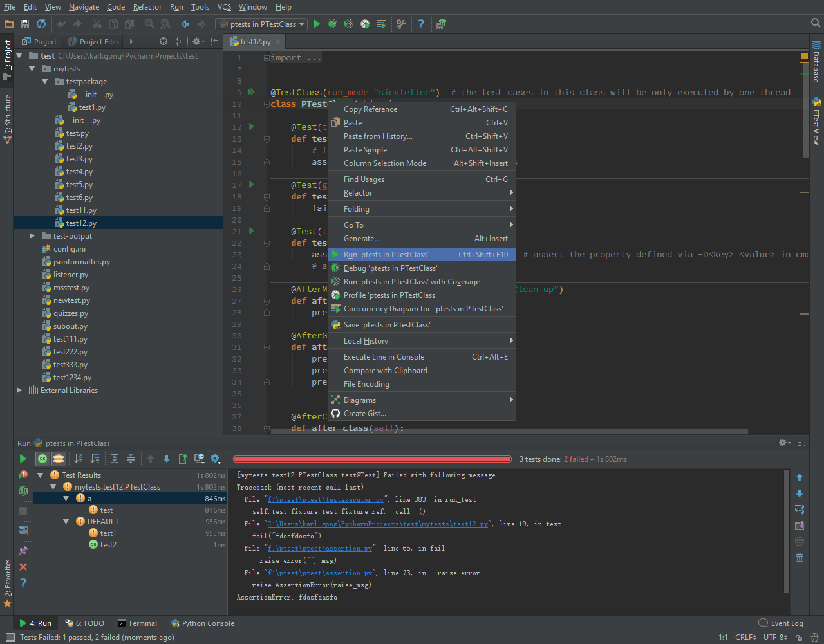
Task: Choose Debug 'ptests in PTestClass' from context menu
Action: click(422, 268)
